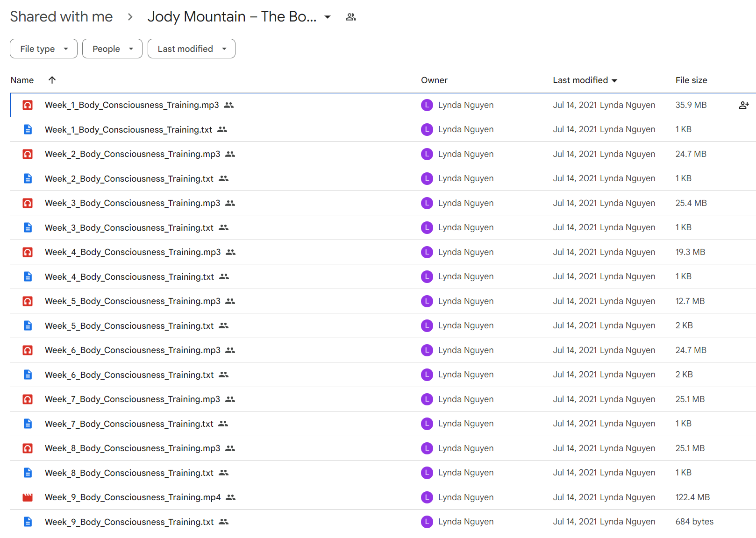Viewport: 756px width, 538px height.
Task: Click the document icon for Week_4 txt
Action: tap(28, 276)
